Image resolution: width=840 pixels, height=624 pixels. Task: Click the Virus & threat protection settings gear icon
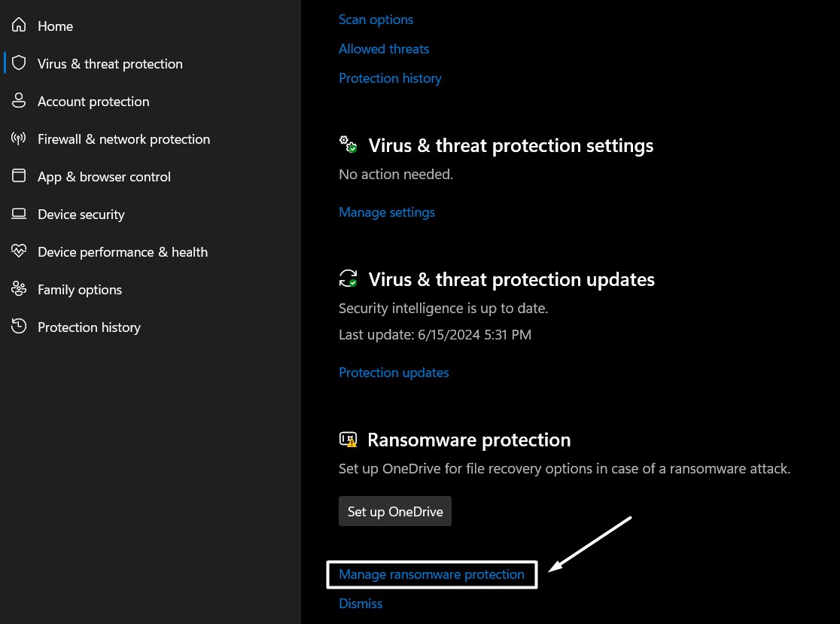348,145
